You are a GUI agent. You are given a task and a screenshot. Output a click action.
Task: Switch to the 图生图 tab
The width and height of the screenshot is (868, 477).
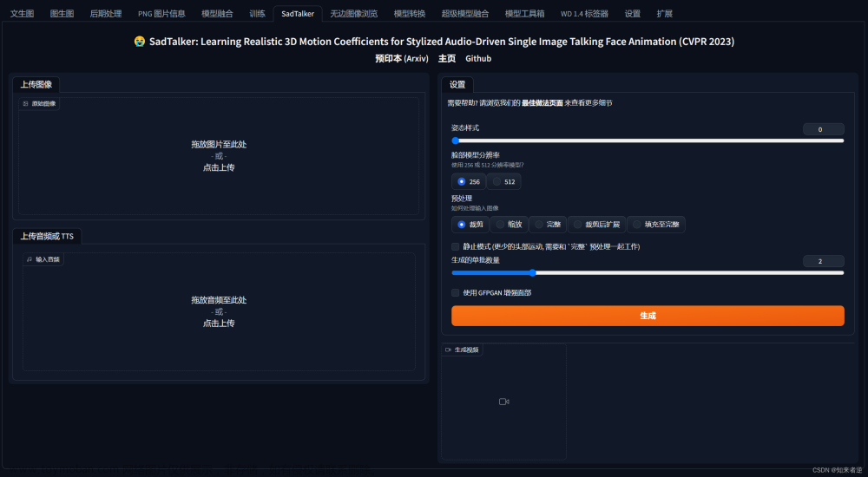pyautogui.click(x=62, y=13)
